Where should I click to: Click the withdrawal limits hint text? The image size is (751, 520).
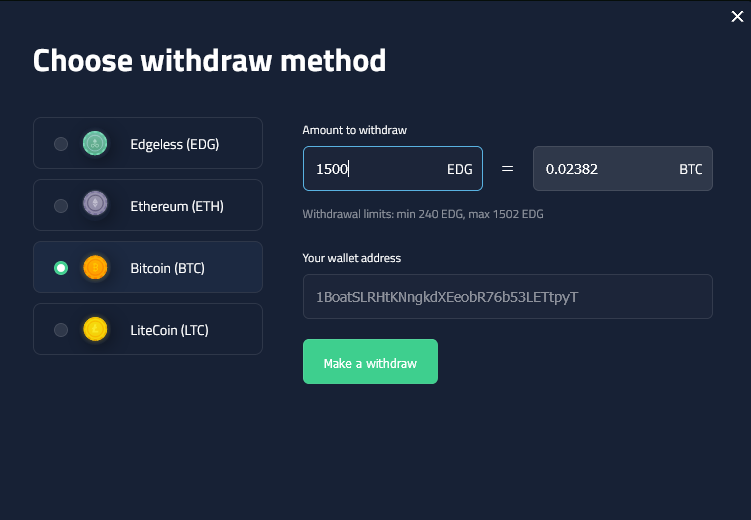[x=423, y=214]
